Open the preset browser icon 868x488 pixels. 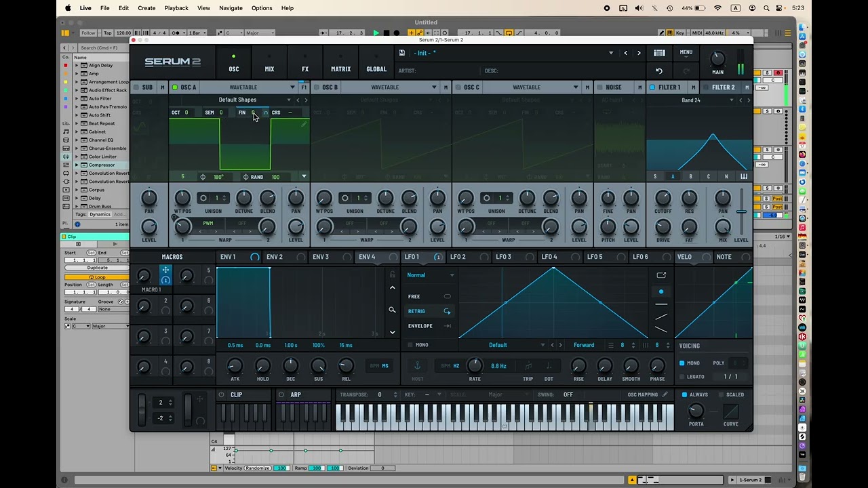click(658, 53)
